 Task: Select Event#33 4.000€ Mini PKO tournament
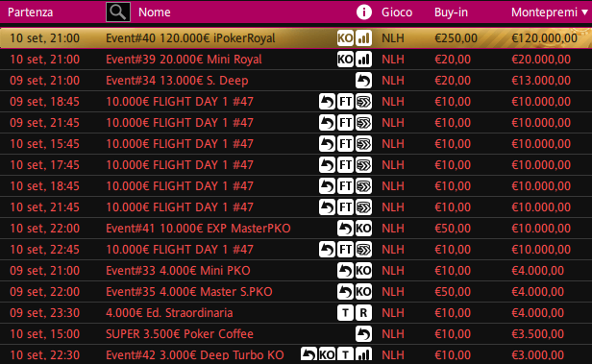coord(296,271)
